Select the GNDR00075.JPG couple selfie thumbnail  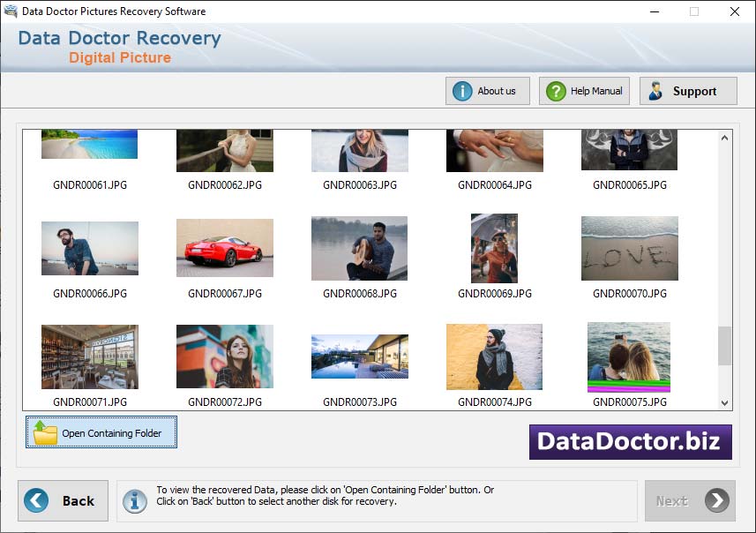[x=629, y=357]
